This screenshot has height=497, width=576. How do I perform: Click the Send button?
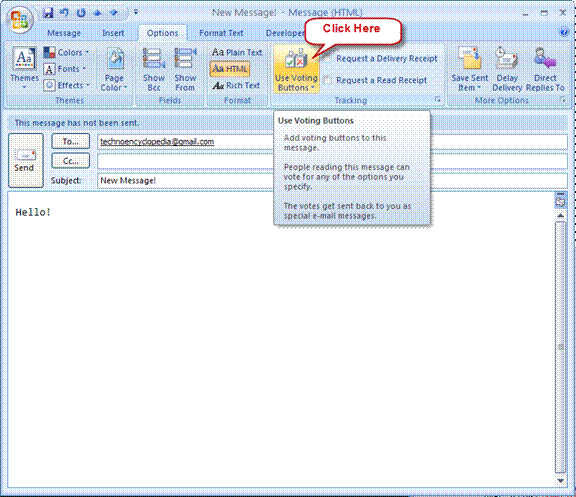[x=26, y=161]
